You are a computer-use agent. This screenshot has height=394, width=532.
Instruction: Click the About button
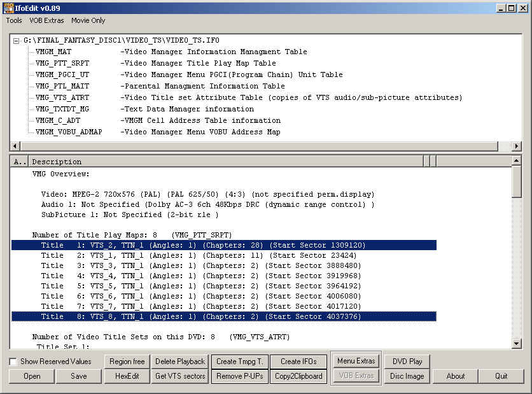pyautogui.click(x=456, y=376)
